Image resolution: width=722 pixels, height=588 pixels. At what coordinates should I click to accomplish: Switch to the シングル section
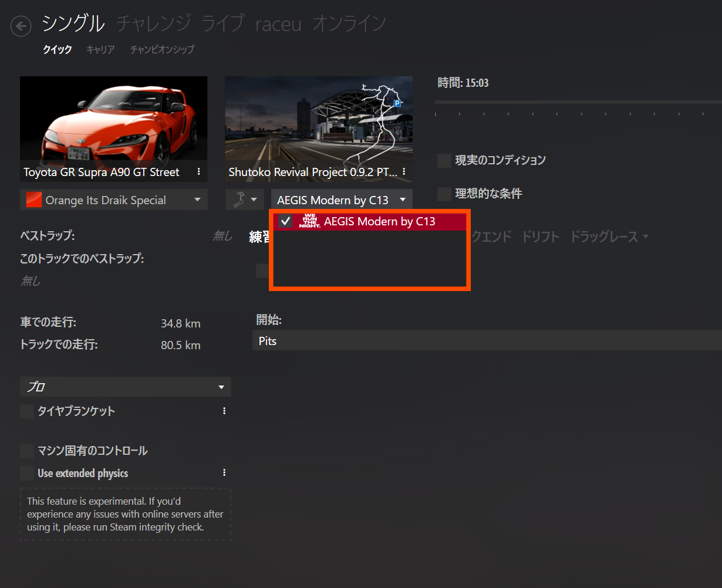[73, 24]
